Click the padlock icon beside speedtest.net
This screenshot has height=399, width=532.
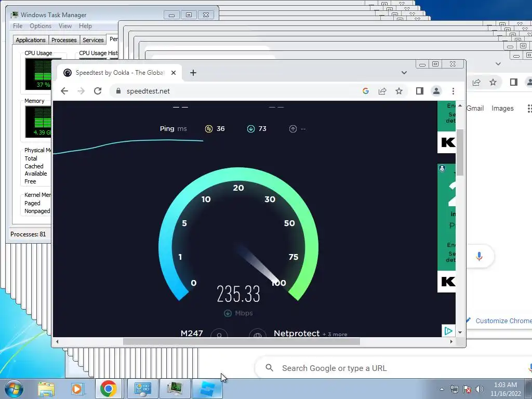[x=118, y=91]
